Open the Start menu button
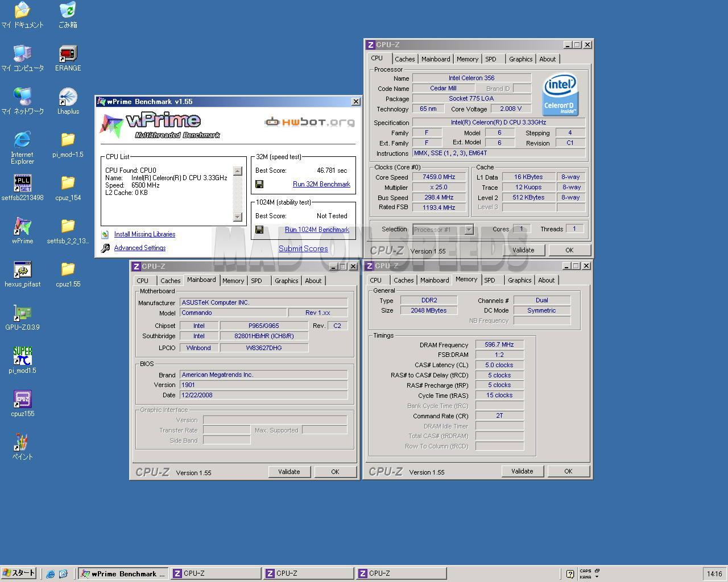The image size is (728, 582). pos(19,573)
